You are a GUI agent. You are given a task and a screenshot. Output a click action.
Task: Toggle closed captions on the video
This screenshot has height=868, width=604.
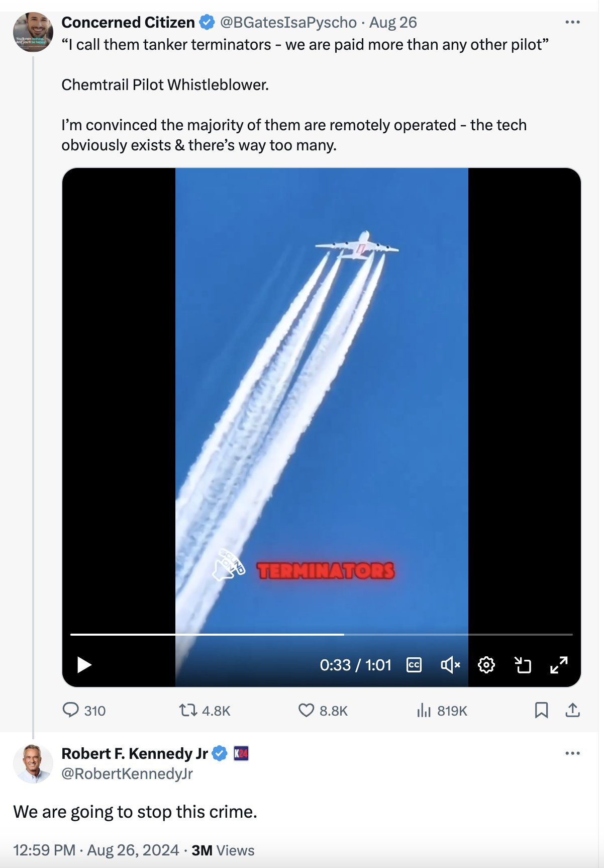pyautogui.click(x=414, y=665)
